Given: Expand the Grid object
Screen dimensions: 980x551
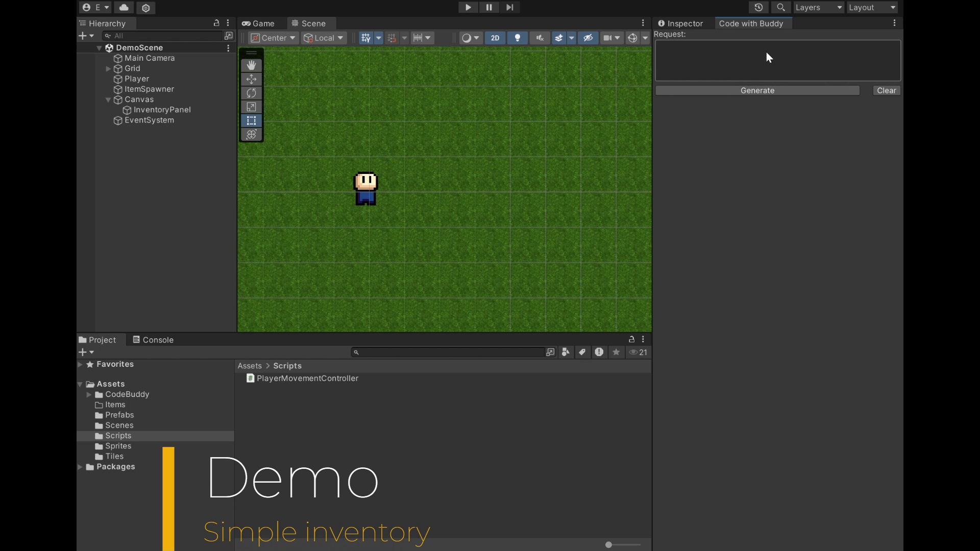Looking at the screenshot, I should pyautogui.click(x=108, y=68).
